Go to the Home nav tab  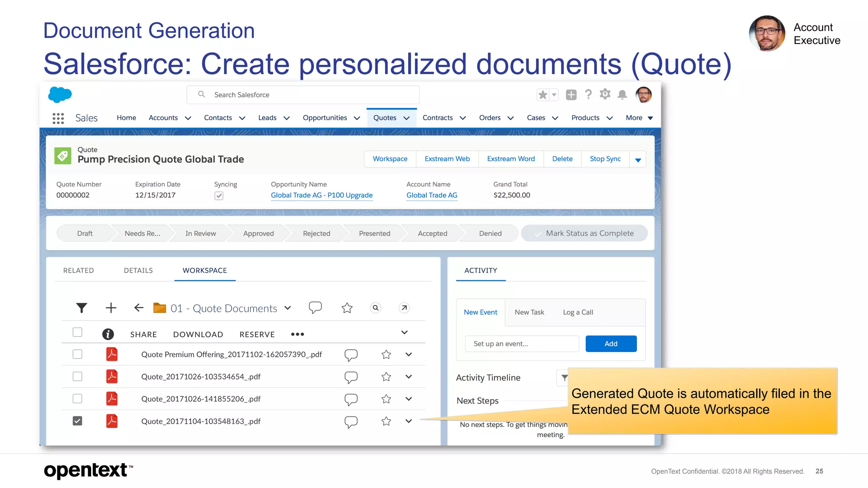tap(126, 118)
